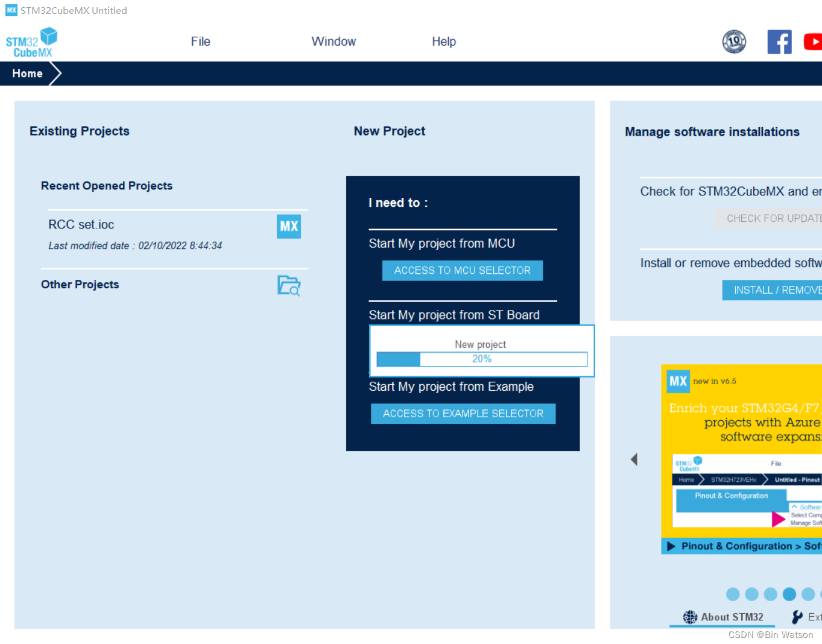Select the second carousel dot

[751, 594]
